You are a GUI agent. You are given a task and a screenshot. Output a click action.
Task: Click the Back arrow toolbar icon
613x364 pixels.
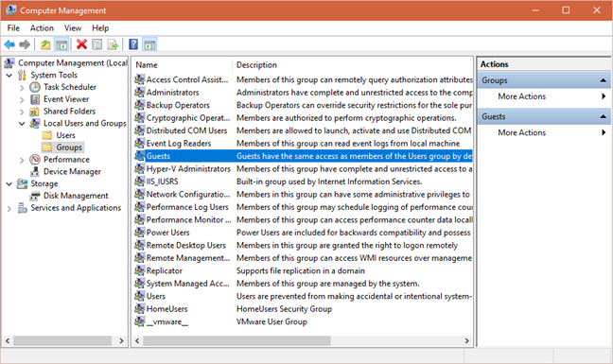click(x=9, y=44)
